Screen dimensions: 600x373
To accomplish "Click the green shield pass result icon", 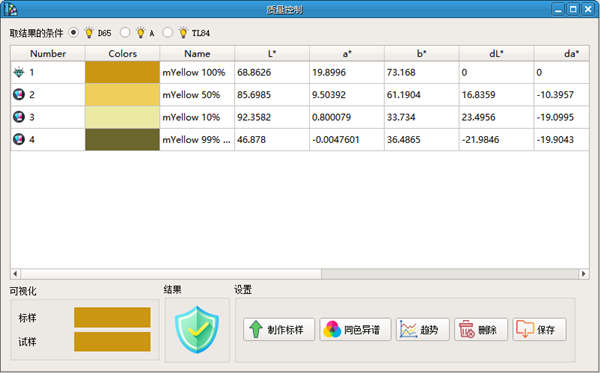I will pos(197,329).
